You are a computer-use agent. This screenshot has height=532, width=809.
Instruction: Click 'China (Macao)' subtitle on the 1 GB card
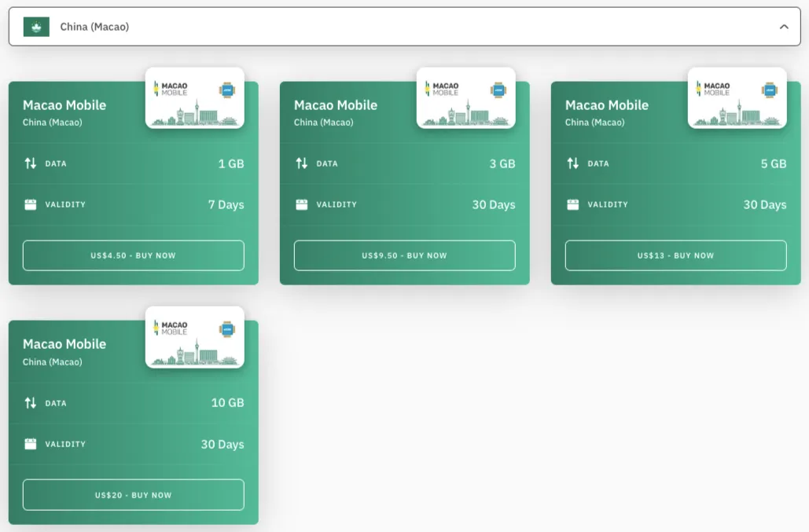(52, 123)
